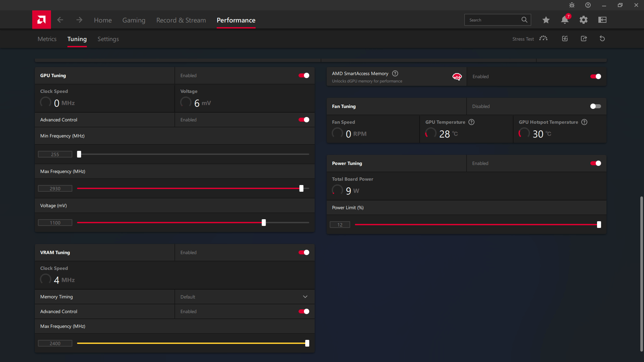Click Voltage value box 1100
Screen dimensions: 644x362
pos(55,223)
